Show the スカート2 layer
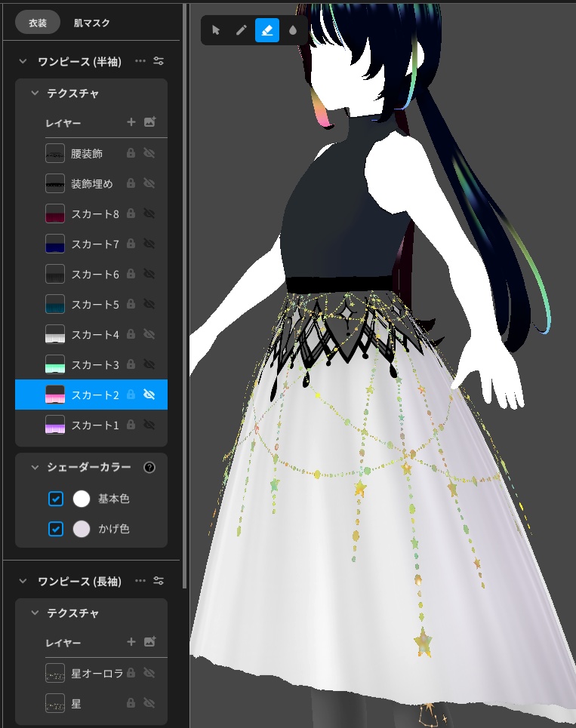 coord(149,395)
